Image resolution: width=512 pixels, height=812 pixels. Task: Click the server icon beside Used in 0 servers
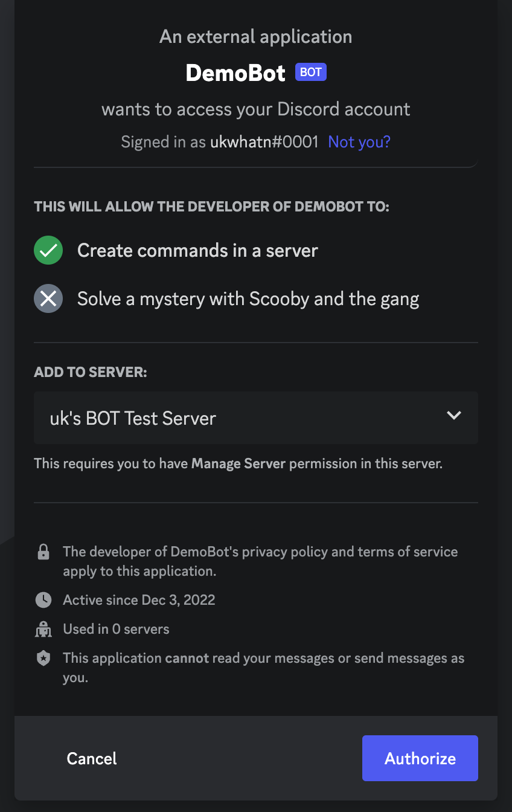tap(43, 629)
